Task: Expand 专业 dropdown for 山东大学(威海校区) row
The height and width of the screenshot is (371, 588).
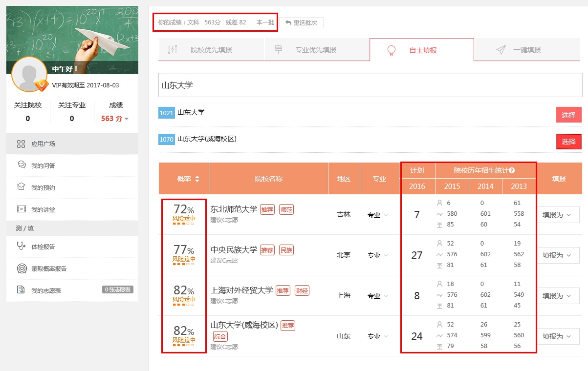Action: pyautogui.click(x=378, y=336)
